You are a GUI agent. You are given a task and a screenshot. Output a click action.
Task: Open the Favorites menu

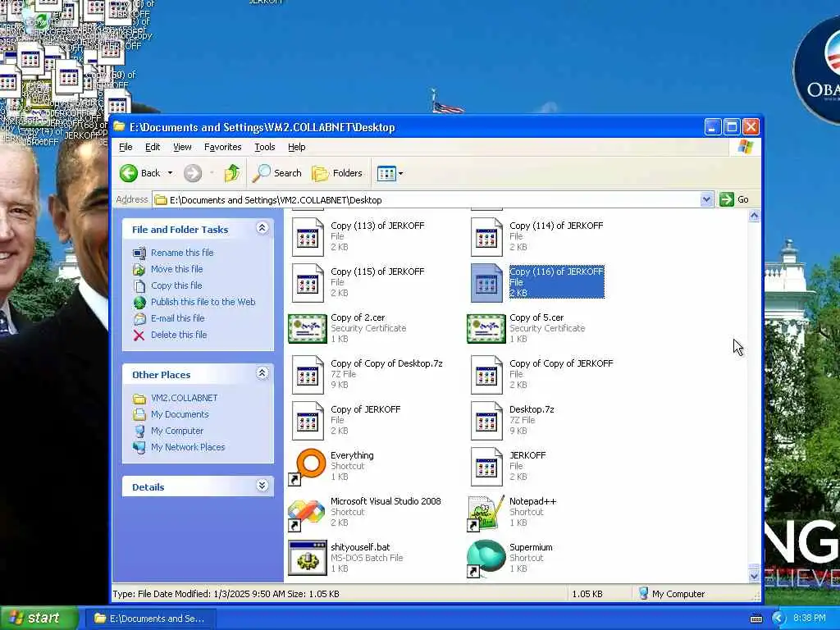tap(223, 147)
